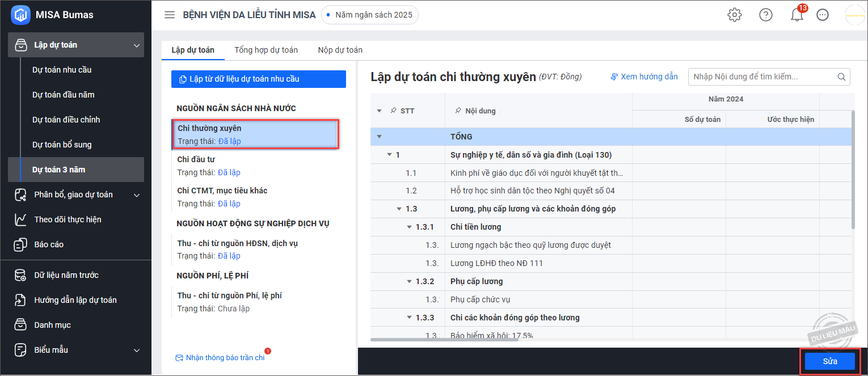Image resolution: width=868 pixels, height=376 pixels.
Task: Toggle the hamburger menu icon
Action: click(170, 15)
